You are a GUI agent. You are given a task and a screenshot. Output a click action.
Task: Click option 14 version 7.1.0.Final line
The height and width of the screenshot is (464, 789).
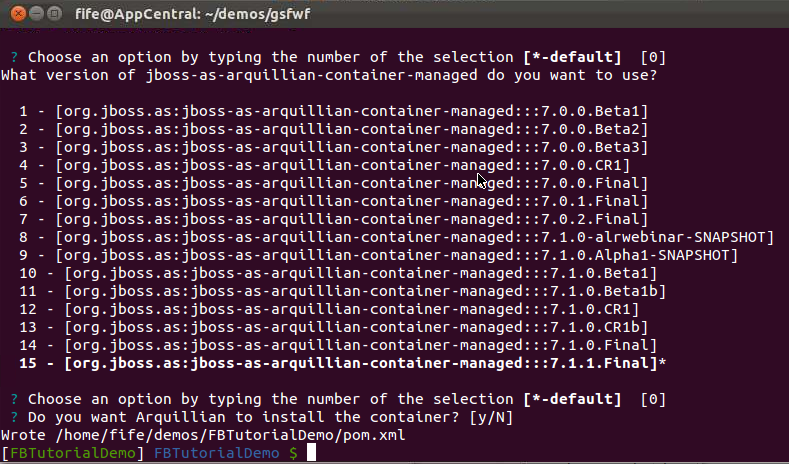(x=338, y=345)
